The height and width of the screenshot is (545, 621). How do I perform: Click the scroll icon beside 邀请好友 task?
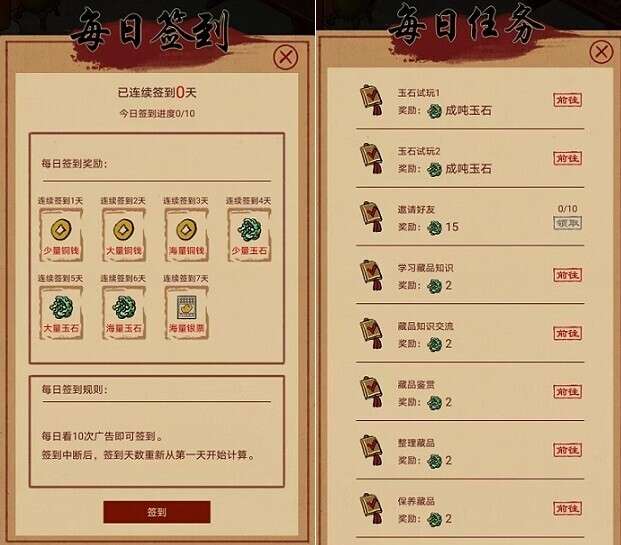(372, 217)
